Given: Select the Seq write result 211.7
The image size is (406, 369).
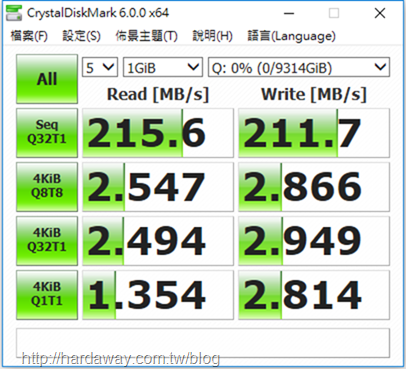Looking at the screenshot, I should coord(314,133).
